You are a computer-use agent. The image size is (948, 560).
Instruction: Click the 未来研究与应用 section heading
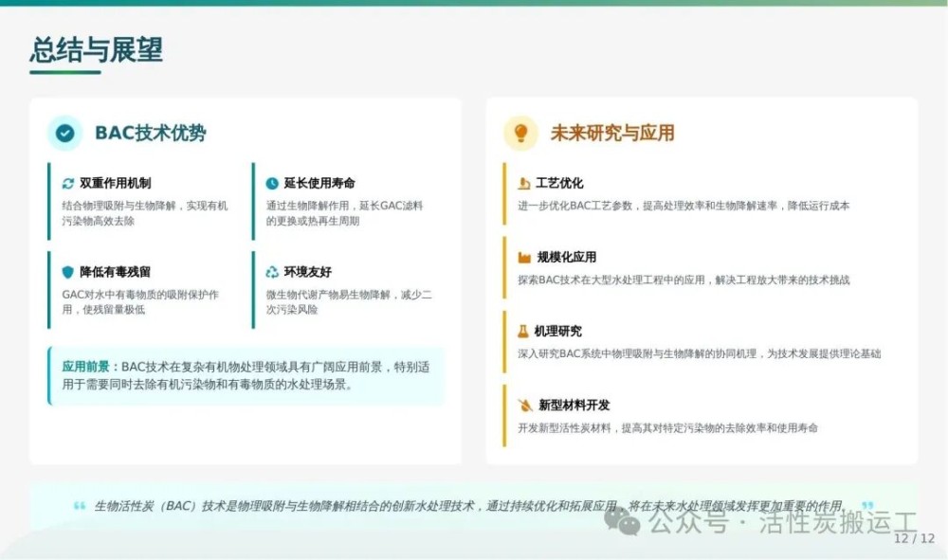(x=612, y=134)
